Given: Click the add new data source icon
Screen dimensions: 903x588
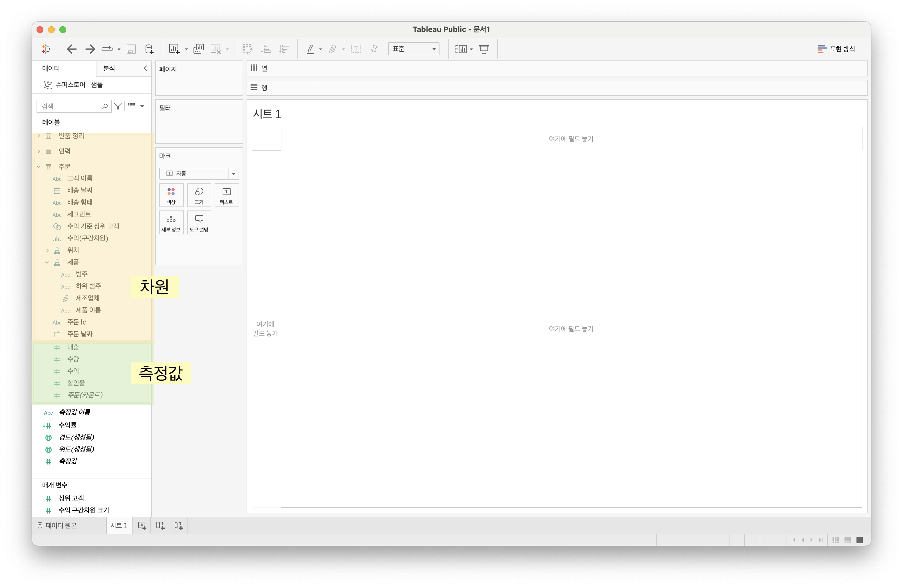Looking at the screenshot, I should (150, 49).
